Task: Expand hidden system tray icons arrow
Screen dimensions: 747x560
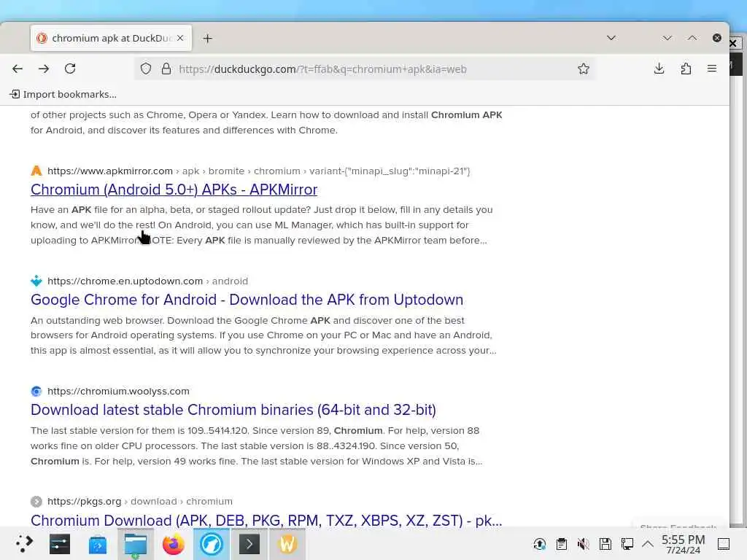Action: coord(648,544)
